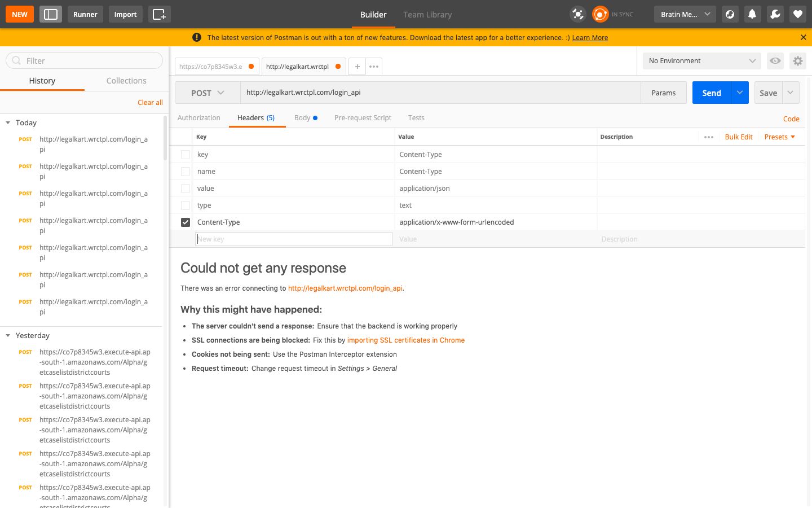The height and width of the screenshot is (508, 812).
Task: Click the Interceptor satellite icon
Action: [577, 14]
